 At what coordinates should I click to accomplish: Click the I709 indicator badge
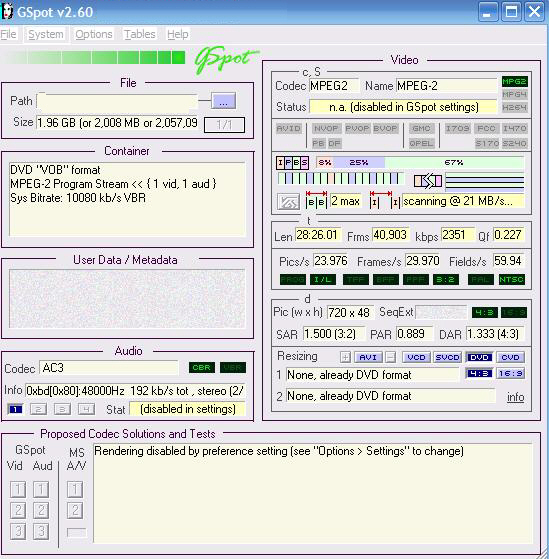(x=458, y=128)
